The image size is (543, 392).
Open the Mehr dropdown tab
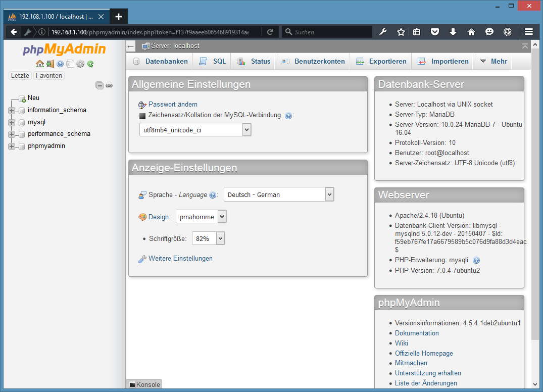pos(494,61)
